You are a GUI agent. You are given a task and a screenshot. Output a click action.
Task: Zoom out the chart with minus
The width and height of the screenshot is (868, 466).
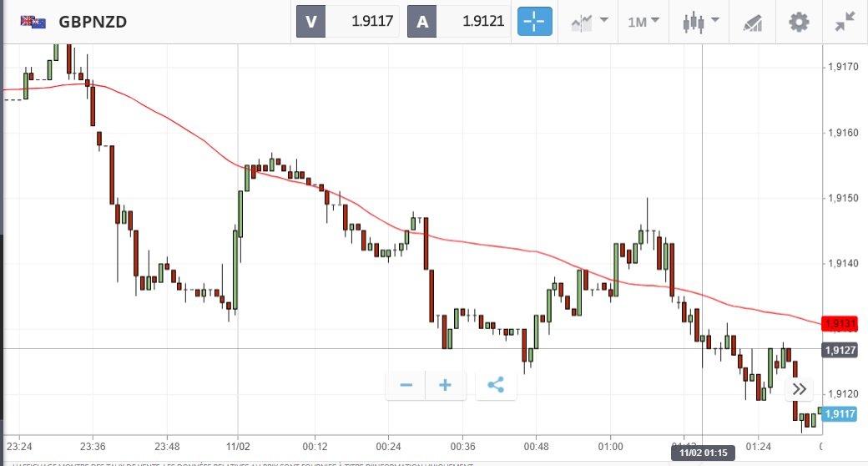point(406,385)
